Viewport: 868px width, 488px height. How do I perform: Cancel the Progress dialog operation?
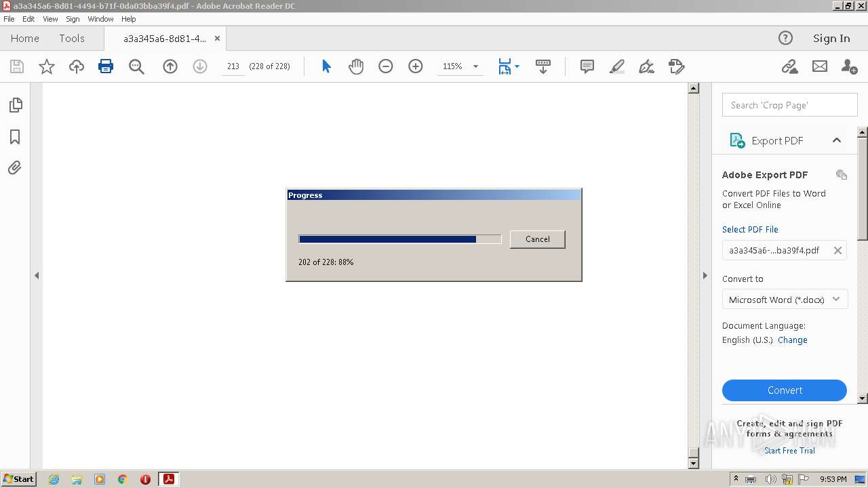(538, 239)
